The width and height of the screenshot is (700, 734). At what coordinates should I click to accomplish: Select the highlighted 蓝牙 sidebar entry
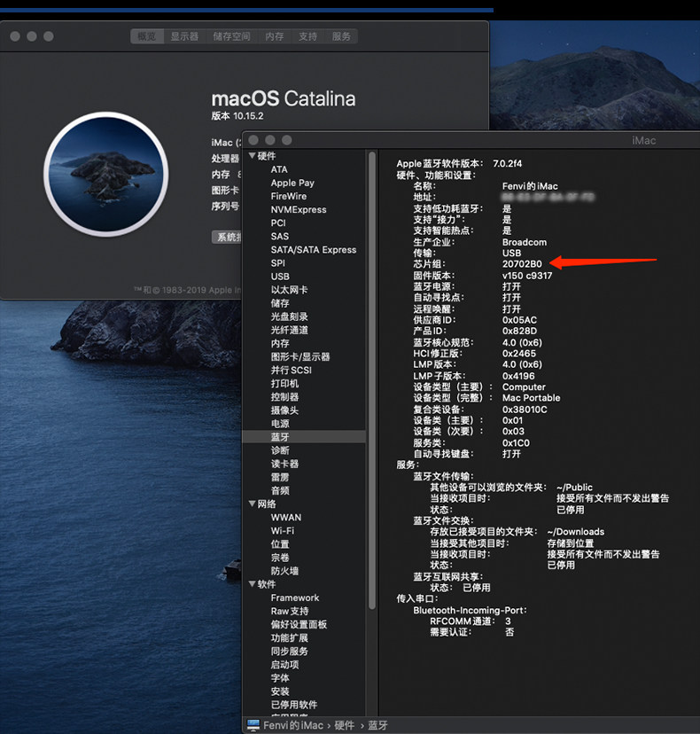pos(304,437)
